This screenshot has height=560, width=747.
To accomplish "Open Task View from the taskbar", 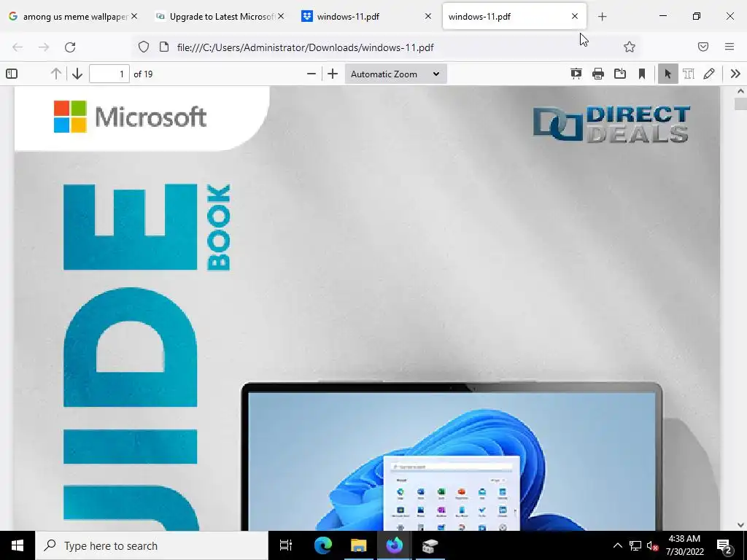I will click(x=286, y=545).
